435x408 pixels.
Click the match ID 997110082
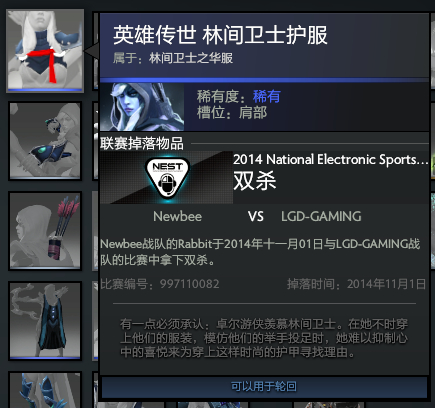pos(189,284)
